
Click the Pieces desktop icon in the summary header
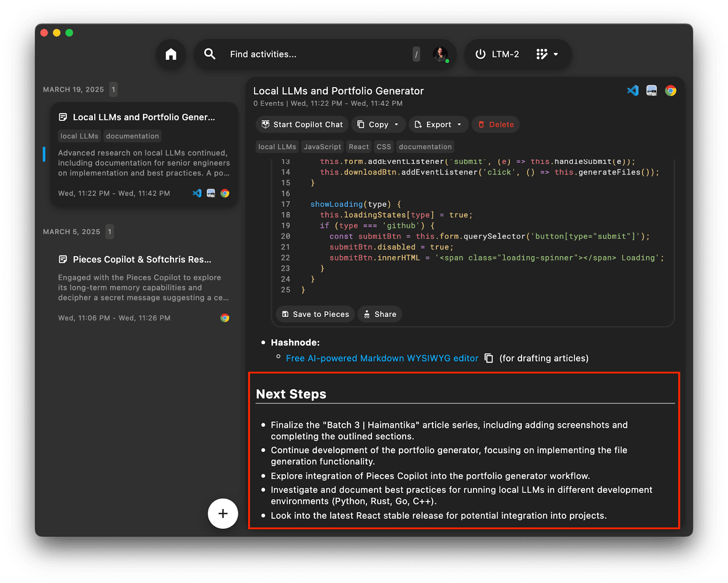652,90
